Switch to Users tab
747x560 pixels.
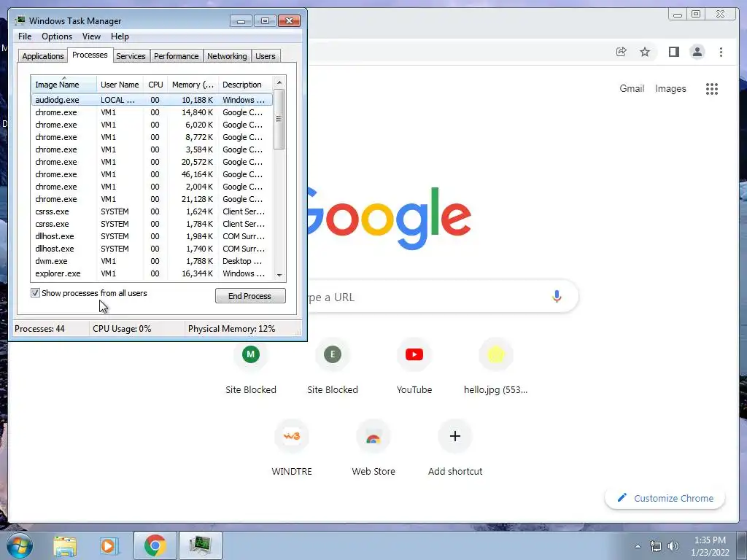pyautogui.click(x=265, y=56)
